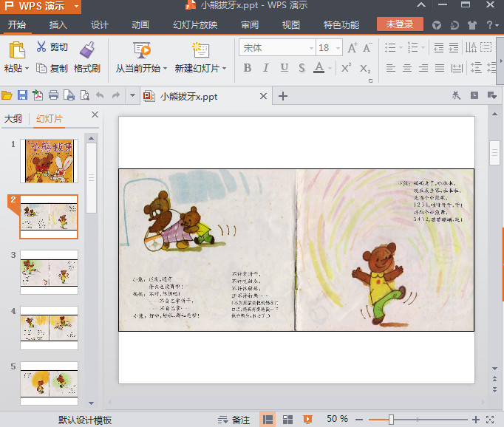Switch to the 大纲 outline tab
The height and width of the screenshot is (427, 504).
[13, 118]
